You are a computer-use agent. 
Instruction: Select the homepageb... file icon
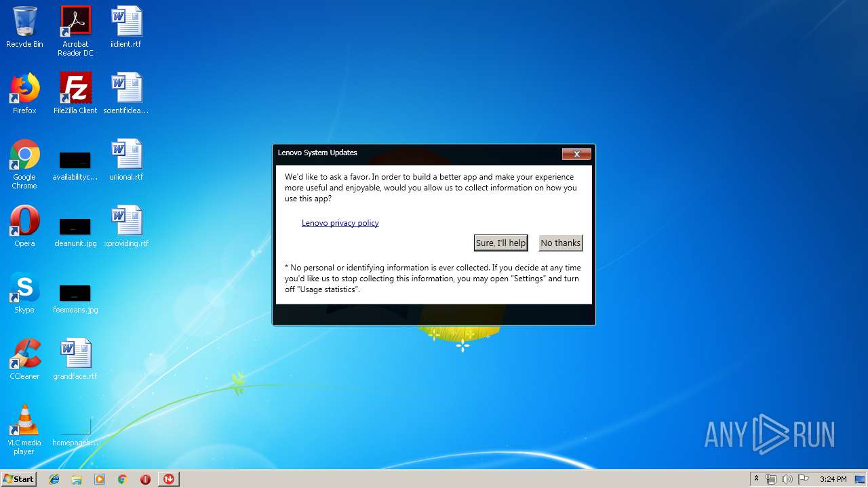[75, 432]
